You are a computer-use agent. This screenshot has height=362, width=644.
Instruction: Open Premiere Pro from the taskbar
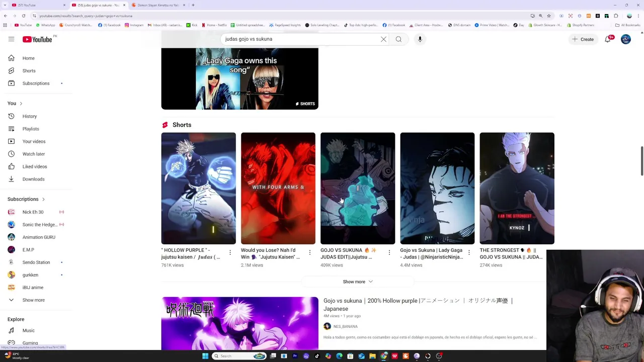click(x=295, y=356)
